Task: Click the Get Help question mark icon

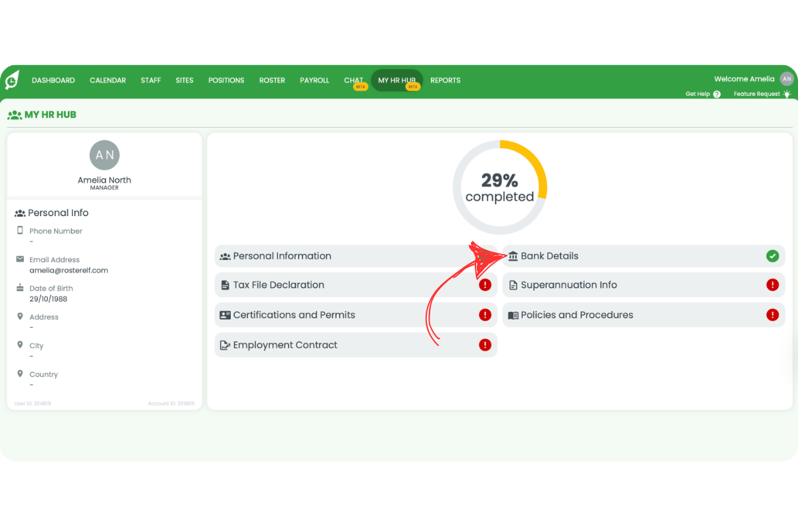Action: (717, 94)
